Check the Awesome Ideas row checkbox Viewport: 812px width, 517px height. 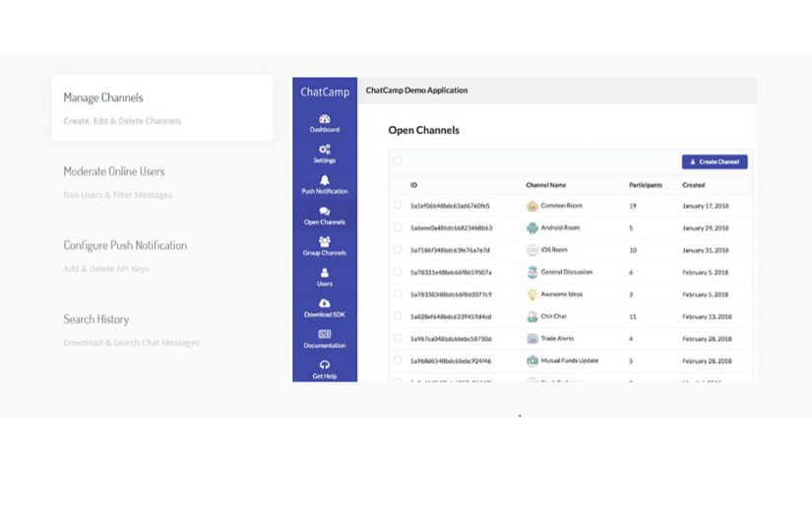(x=398, y=293)
